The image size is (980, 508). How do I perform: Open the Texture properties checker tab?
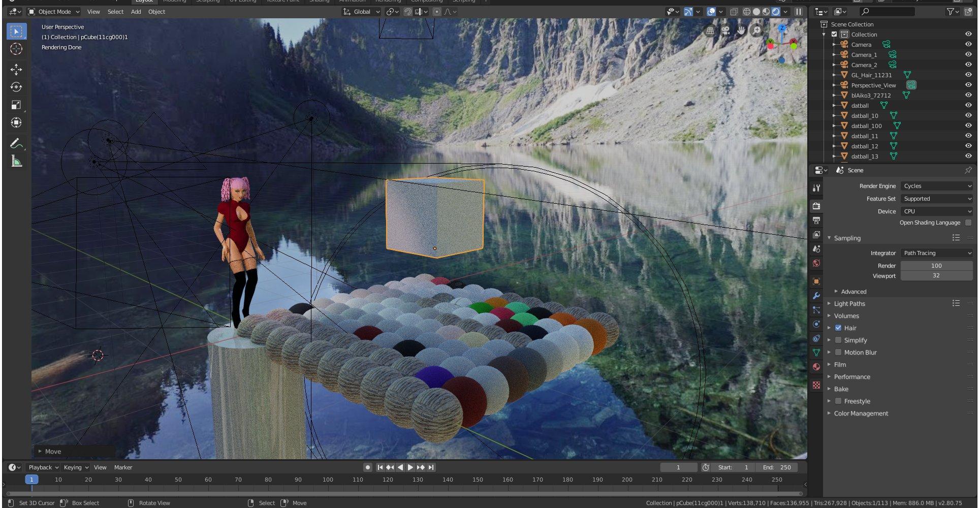tap(816, 385)
